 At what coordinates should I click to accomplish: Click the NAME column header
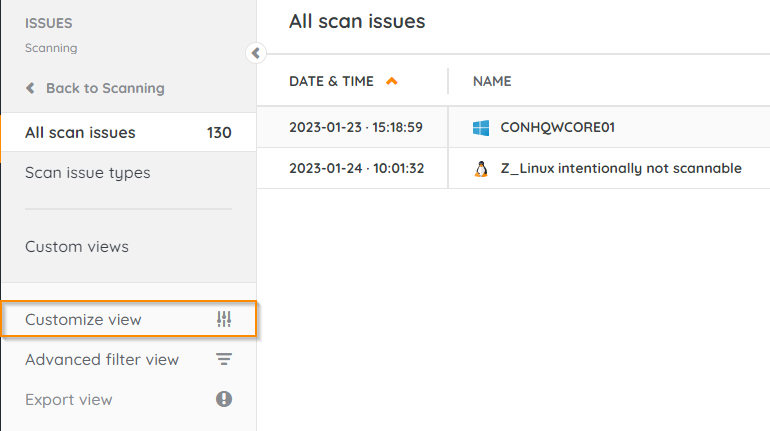pos(492,81)
